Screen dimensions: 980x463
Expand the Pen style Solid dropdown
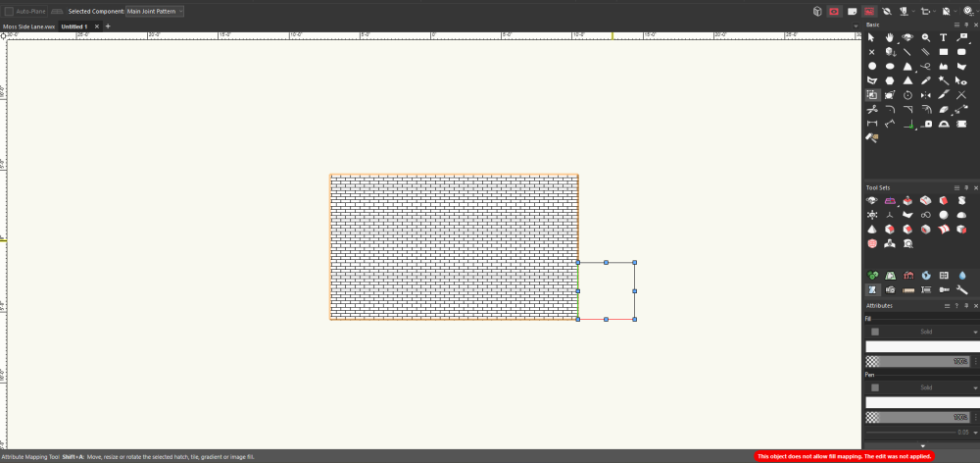click(975, 387)
